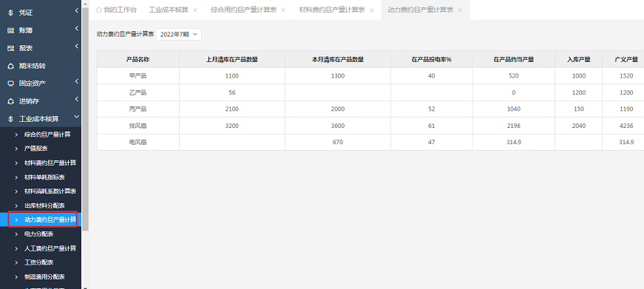Close the 材料费 calculation table tab
The image size is (644, 289).
[371, 10]
